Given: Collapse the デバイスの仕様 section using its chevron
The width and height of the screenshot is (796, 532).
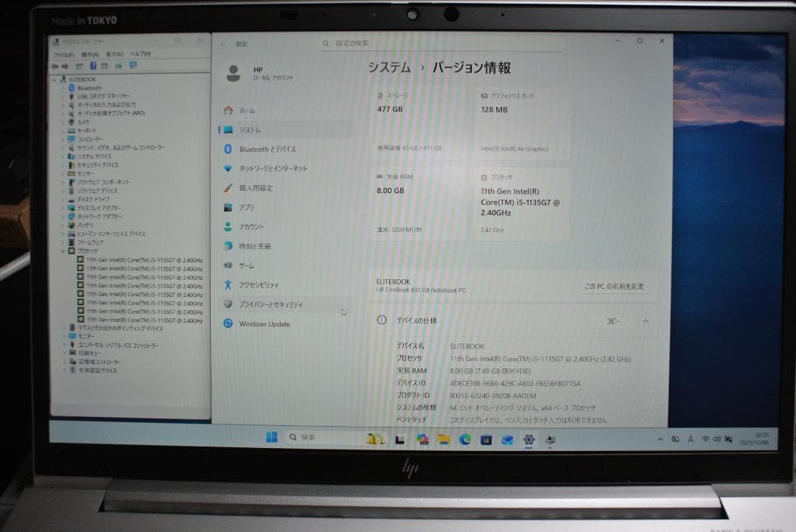Looking at the screenshot, I should 645,320.
